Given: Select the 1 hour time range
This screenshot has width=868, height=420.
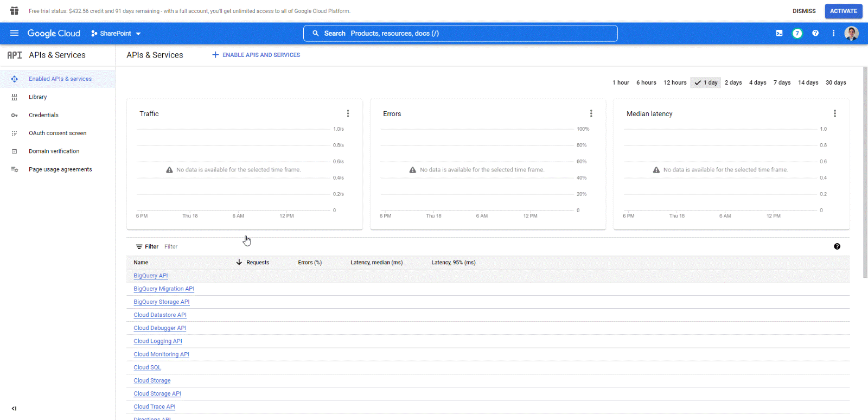Looking at the screenshot, I should pos(621,82).
